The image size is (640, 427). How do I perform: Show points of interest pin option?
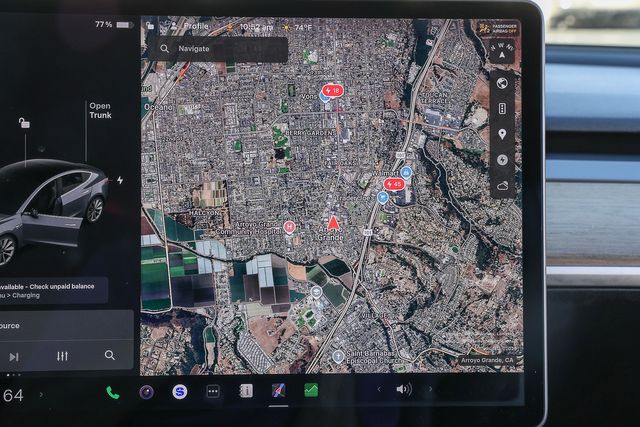tap(502, 134)
